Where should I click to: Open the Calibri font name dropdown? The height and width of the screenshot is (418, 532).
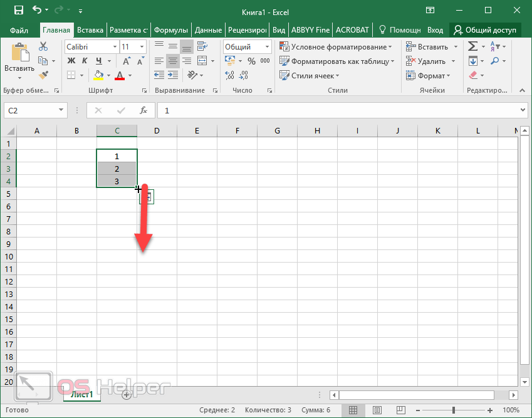coord(115,47)
